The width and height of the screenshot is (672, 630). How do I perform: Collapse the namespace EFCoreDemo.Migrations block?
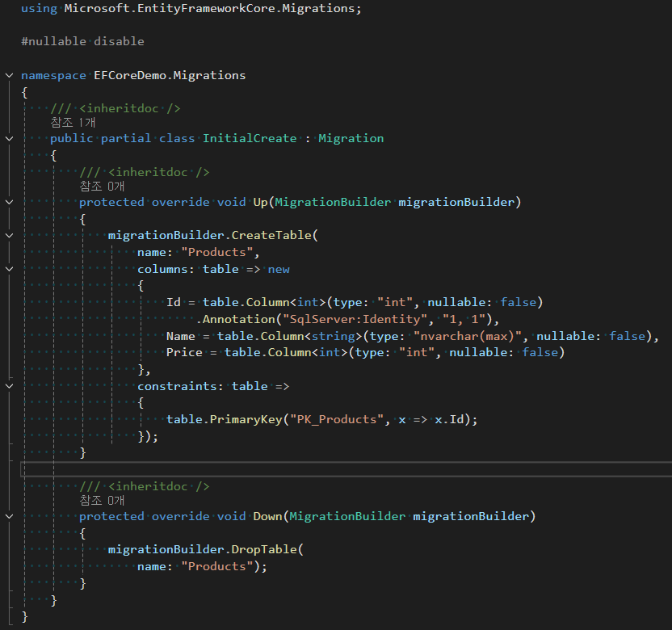[x=9, y=75]
